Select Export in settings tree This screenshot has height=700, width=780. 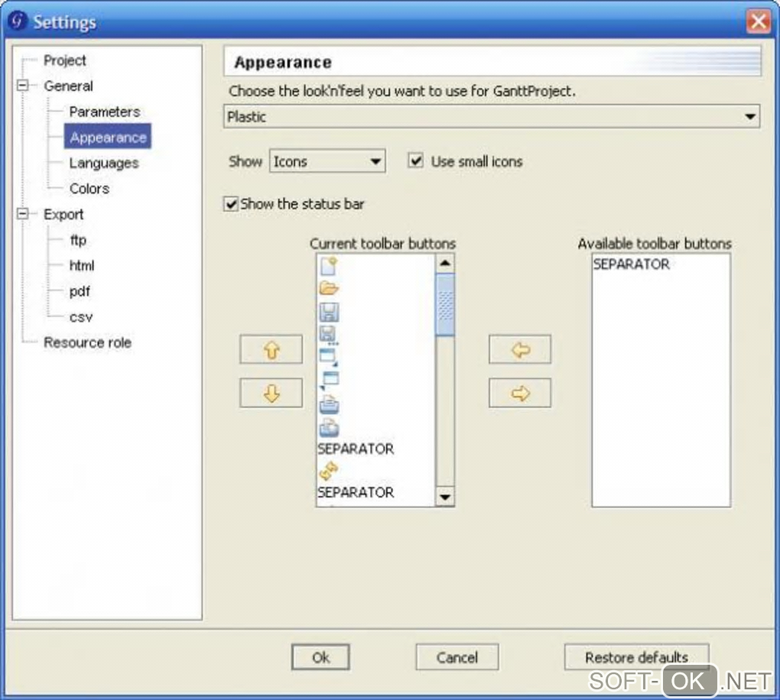click(63, 214)
